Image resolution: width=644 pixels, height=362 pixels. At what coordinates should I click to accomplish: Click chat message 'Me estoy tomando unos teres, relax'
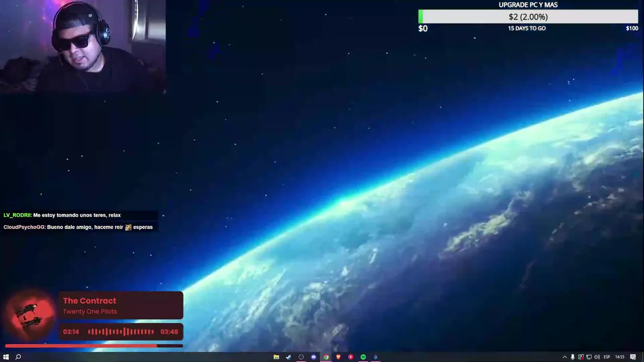[77, 215]
